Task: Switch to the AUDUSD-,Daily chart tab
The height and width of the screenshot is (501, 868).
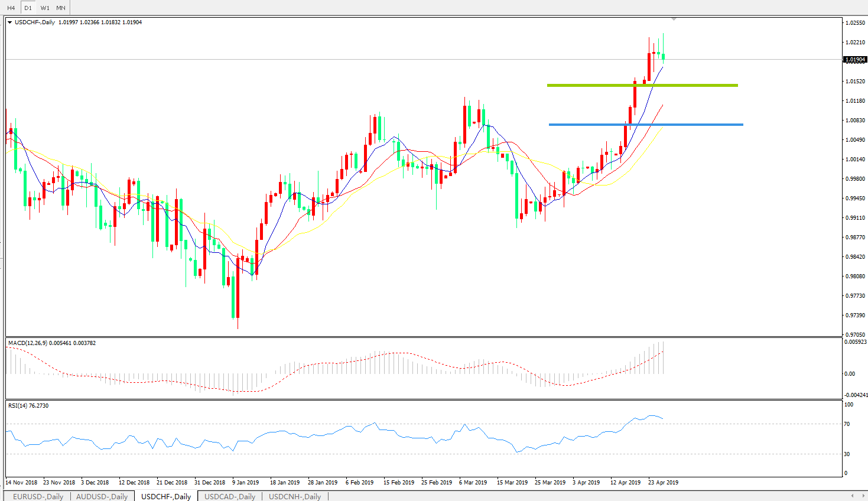Action: point(102,496)
